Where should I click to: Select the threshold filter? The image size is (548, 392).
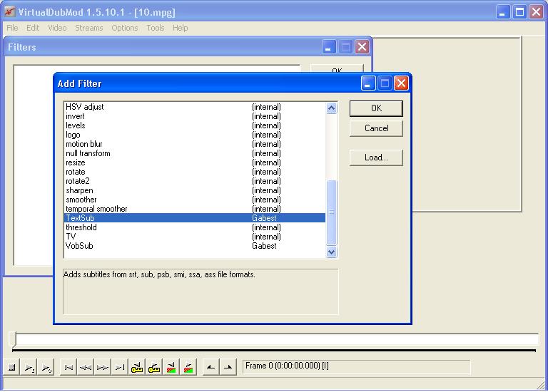click(195, 227)
